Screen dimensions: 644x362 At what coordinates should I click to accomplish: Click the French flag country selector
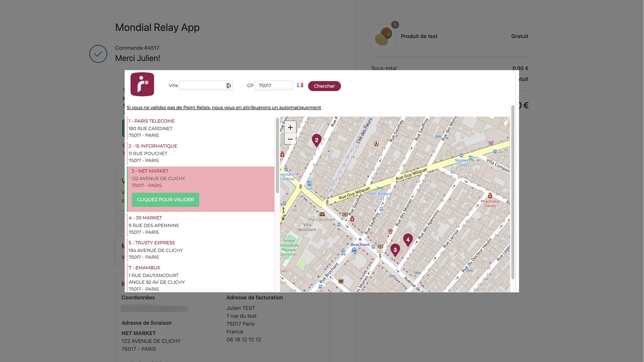click(300, 85)
